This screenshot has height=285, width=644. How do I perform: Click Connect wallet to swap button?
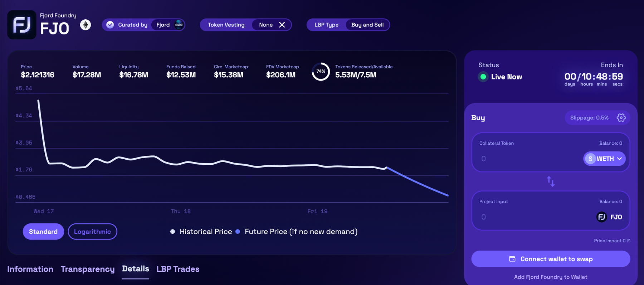tap(551, 259)
